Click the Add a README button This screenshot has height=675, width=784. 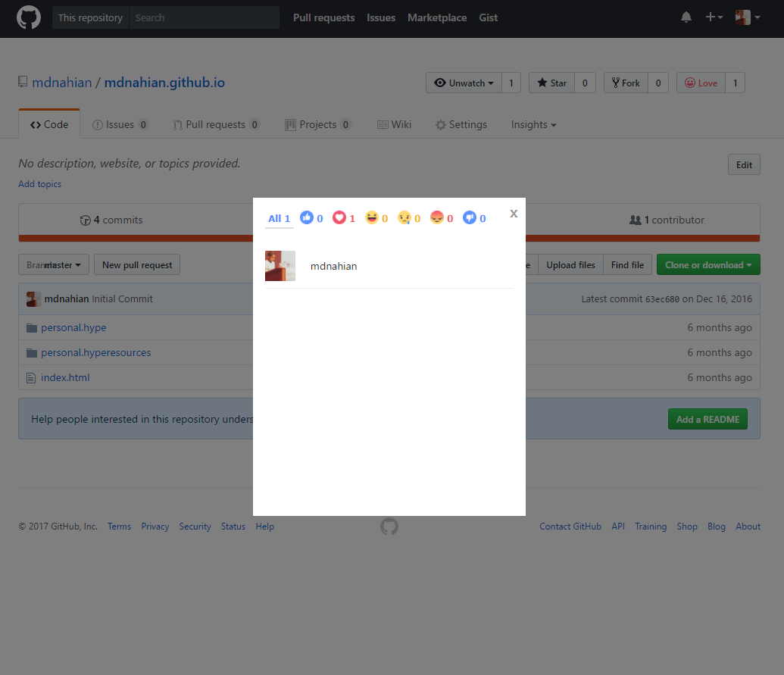coord(707,419)
